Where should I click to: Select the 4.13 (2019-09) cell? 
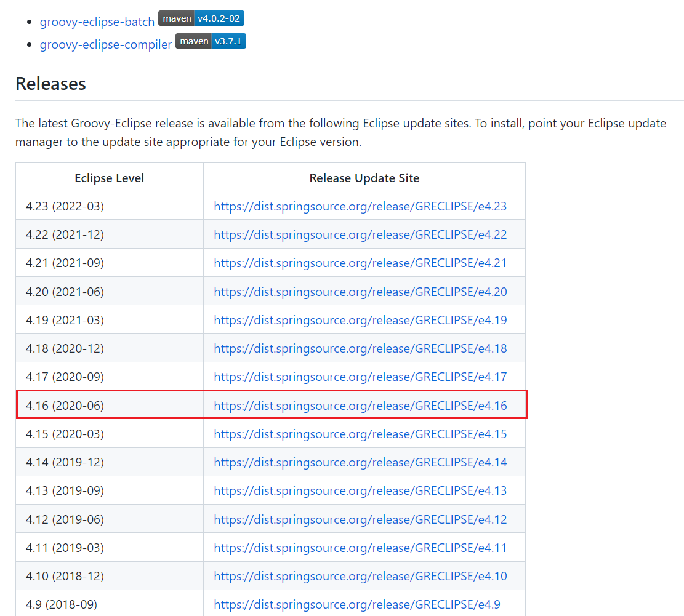110,490
